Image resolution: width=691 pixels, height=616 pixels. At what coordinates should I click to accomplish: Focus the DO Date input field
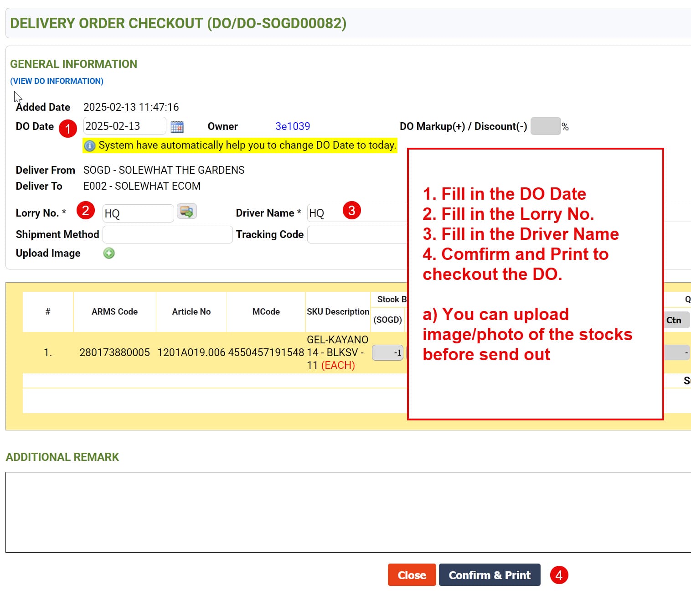pyautogui.click(x=124, y=126)
